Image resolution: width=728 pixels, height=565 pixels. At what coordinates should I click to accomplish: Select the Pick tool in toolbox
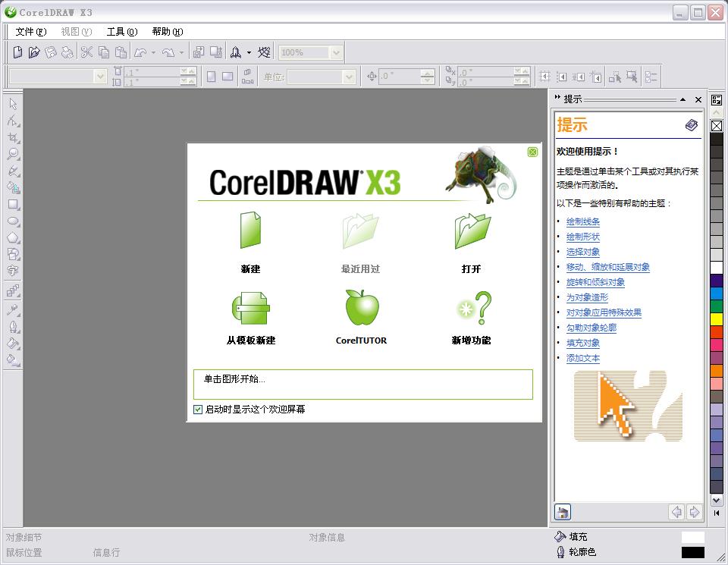(x=13, y=104)
